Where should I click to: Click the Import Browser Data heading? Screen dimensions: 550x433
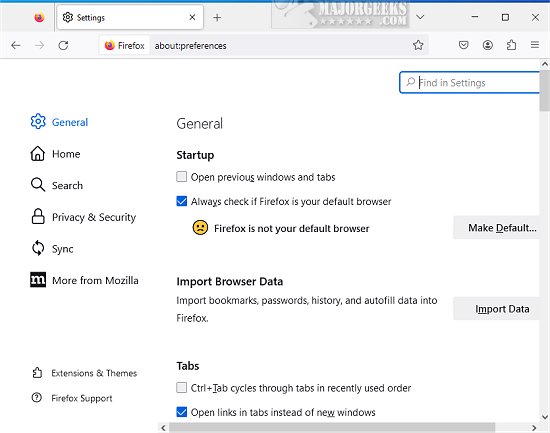(229, 281)
